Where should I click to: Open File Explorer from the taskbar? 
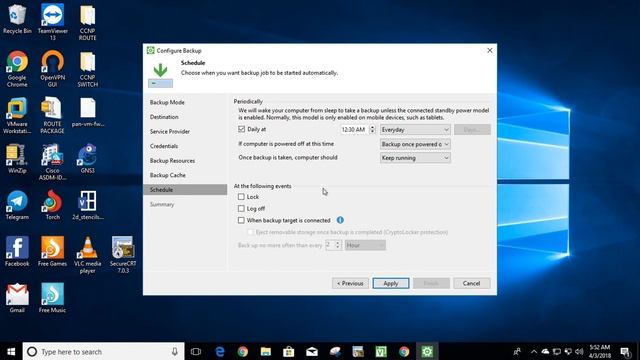click(x=266, y=351)
